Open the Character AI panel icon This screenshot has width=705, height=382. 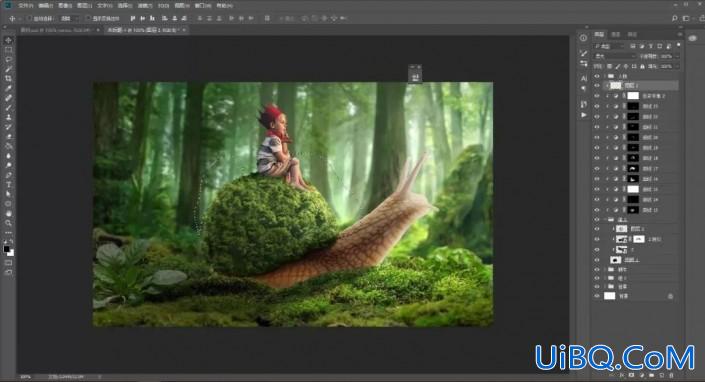click(584, 78)
